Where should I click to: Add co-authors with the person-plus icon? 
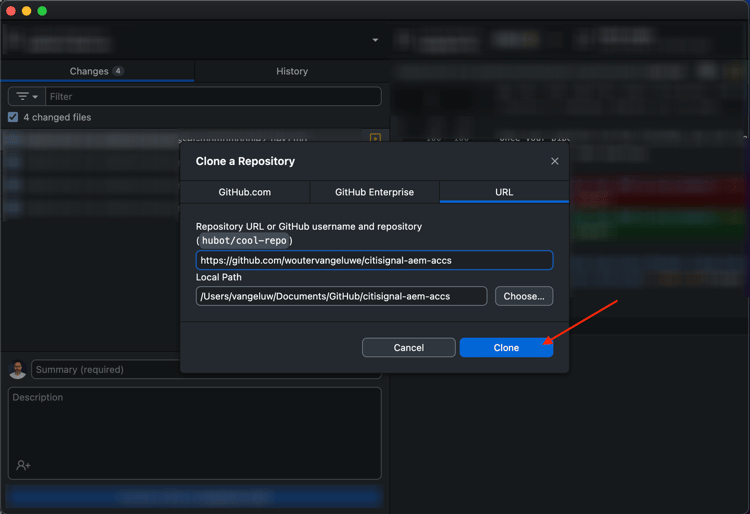pos(23,465)
